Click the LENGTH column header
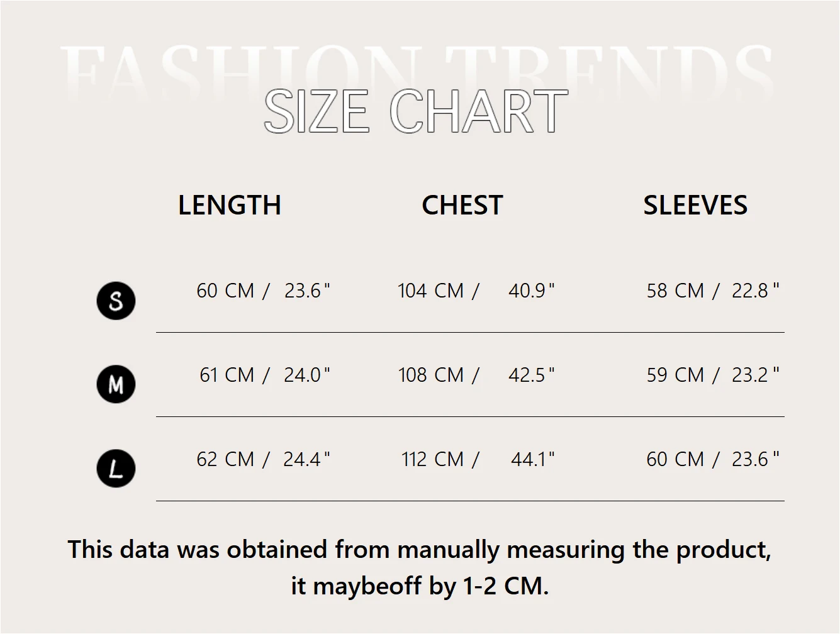The height and width of the screenshot is (634, 840). pos(230,206)
